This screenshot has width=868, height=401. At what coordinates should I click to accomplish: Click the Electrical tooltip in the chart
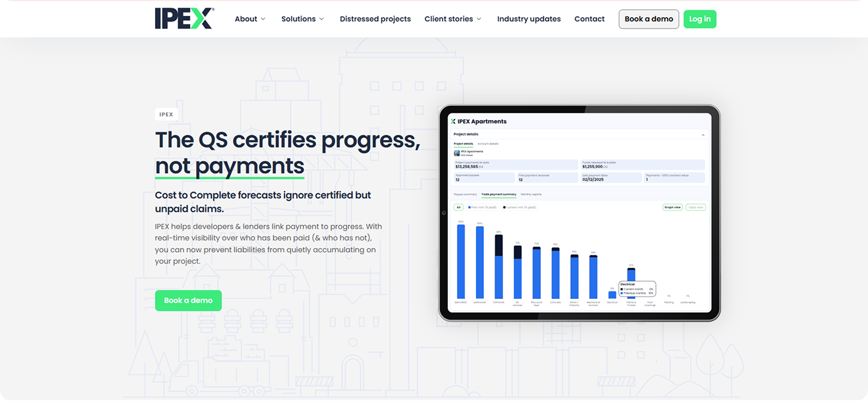(637, 289)
